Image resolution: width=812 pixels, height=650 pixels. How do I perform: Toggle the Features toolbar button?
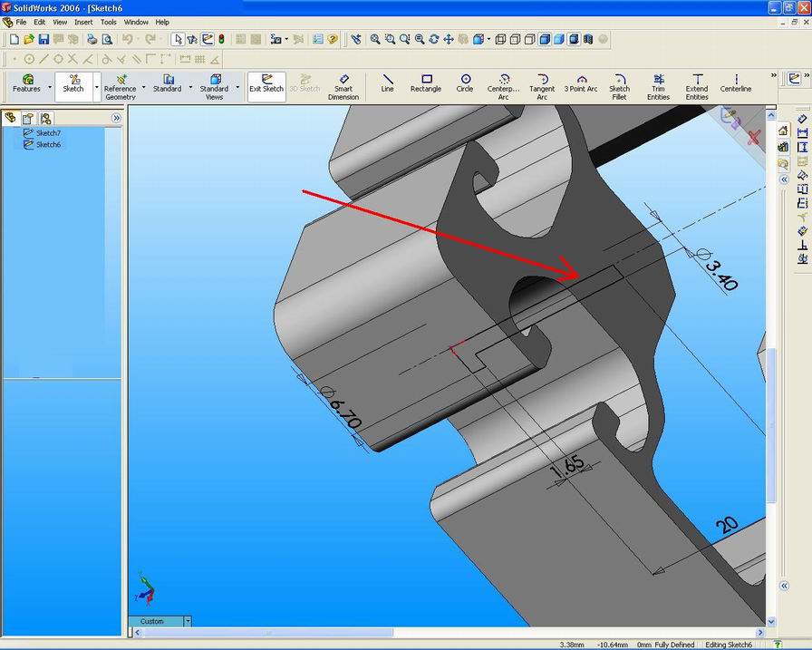pyautogui.click(x=27, y=83)
